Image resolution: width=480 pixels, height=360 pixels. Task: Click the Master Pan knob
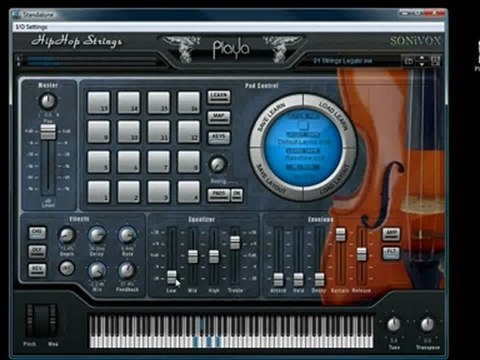tap(48, 101)
